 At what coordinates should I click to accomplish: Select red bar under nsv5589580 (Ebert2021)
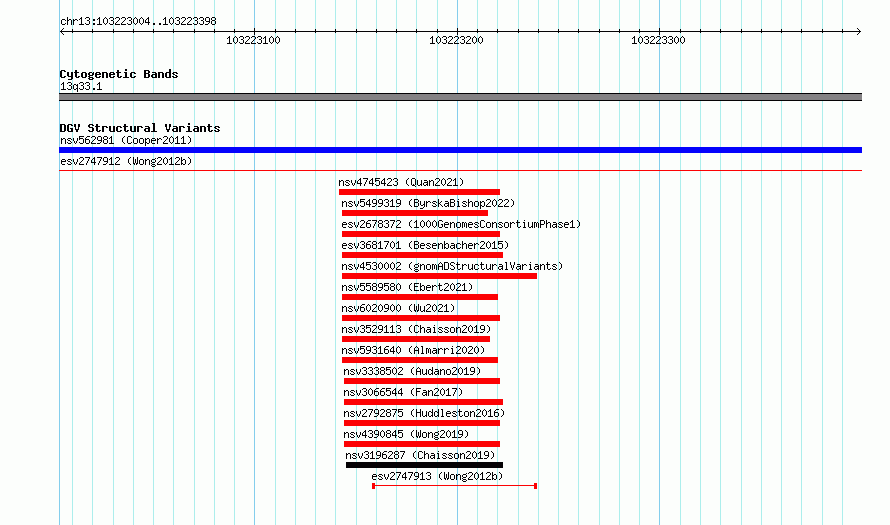click(419, 297)
